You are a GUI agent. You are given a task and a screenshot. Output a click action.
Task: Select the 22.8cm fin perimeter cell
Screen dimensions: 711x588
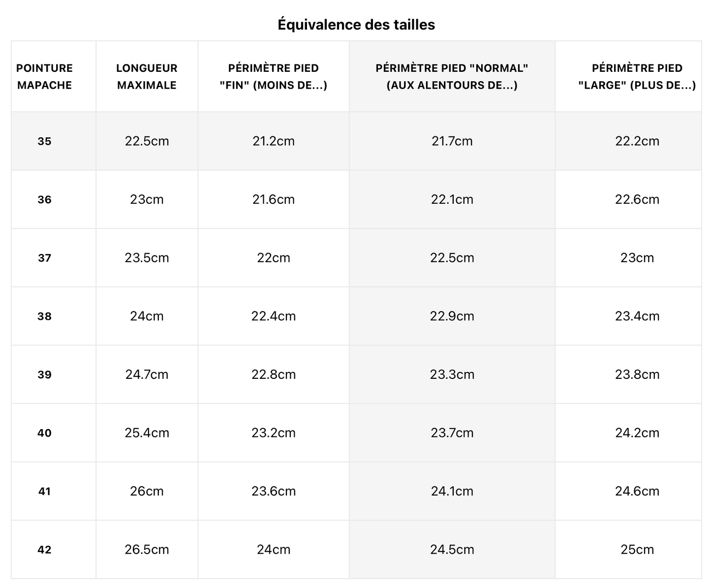click(x=273, y=374)
